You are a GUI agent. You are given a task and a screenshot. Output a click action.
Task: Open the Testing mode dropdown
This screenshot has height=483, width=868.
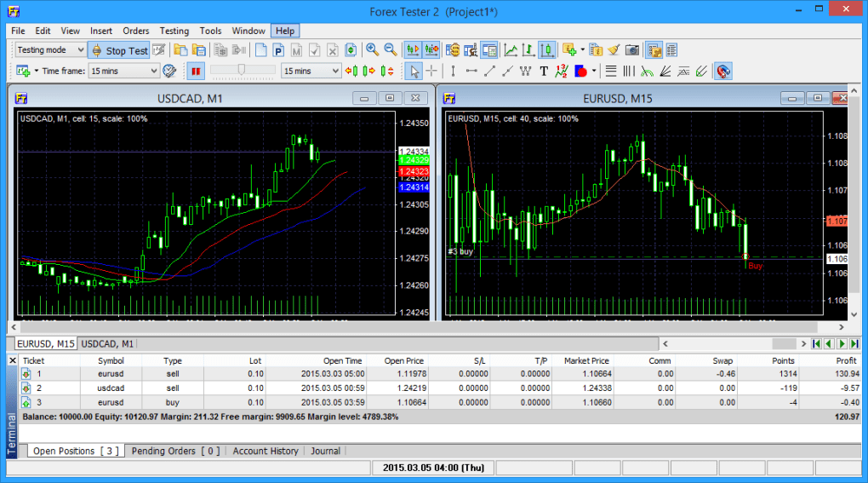coord(50,50)
